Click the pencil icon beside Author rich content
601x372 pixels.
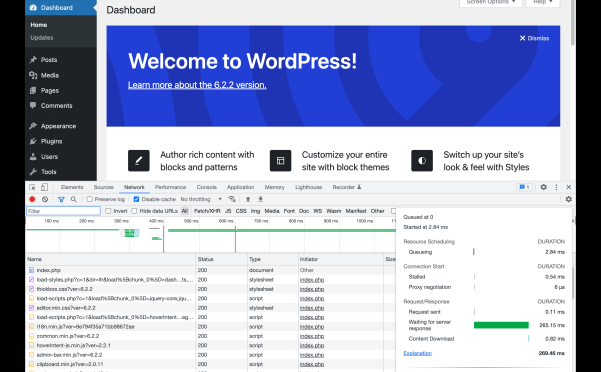coord(139,161)
